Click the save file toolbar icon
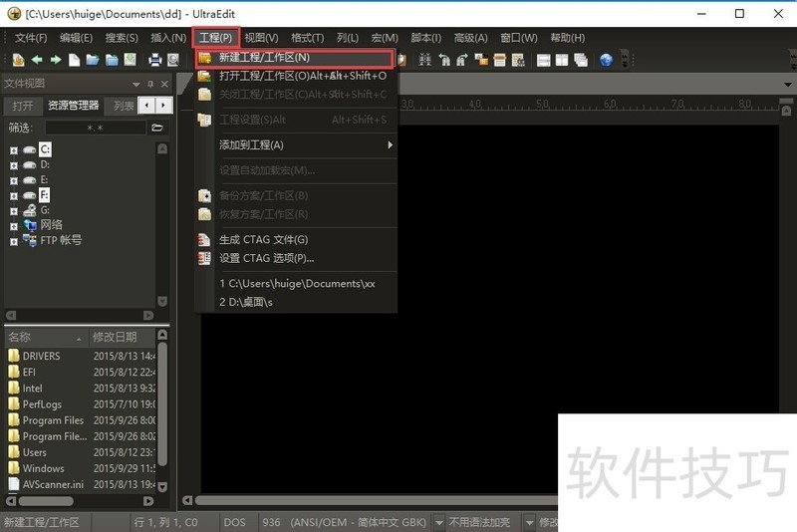 point(131,60)
